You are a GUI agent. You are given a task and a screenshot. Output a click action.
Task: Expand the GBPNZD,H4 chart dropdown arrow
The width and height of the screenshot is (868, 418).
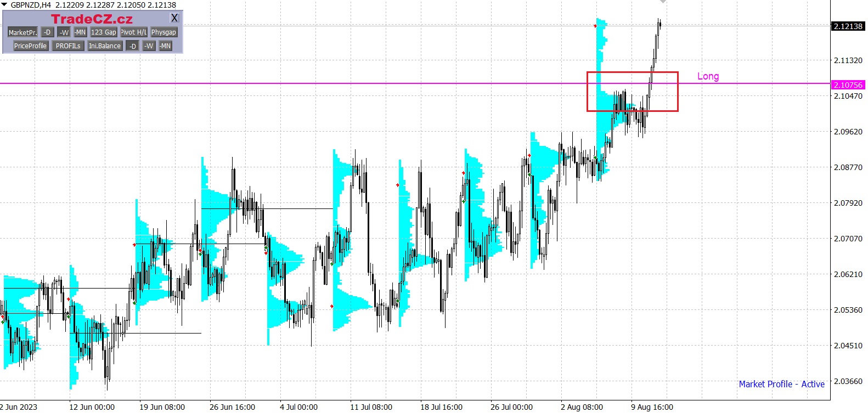(x=4, y=4)
